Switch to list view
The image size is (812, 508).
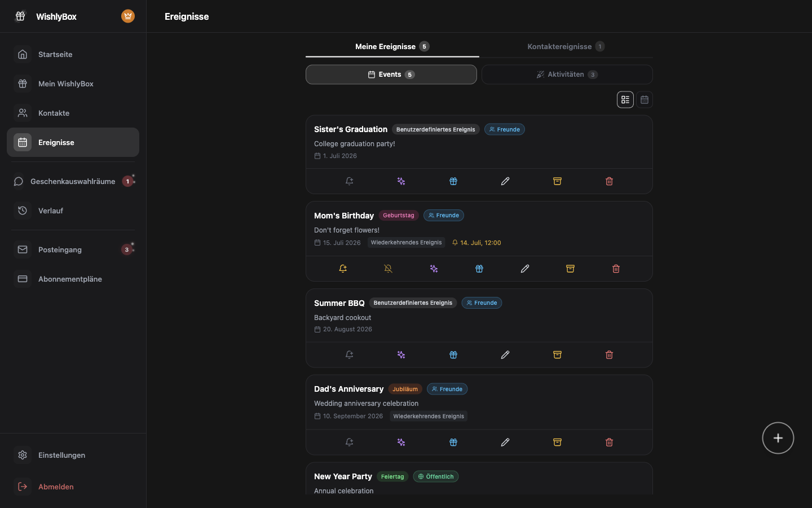click(625, 100)
